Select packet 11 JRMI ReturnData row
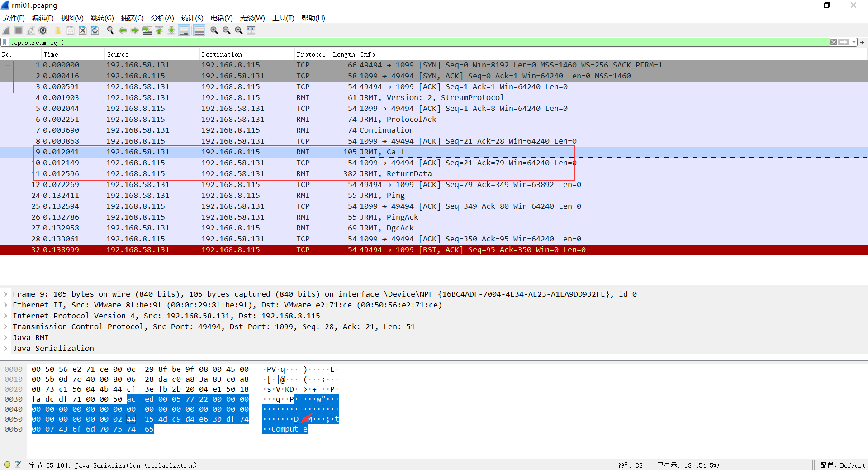Screen dimensions: 868x470 (x=434, y=174)
